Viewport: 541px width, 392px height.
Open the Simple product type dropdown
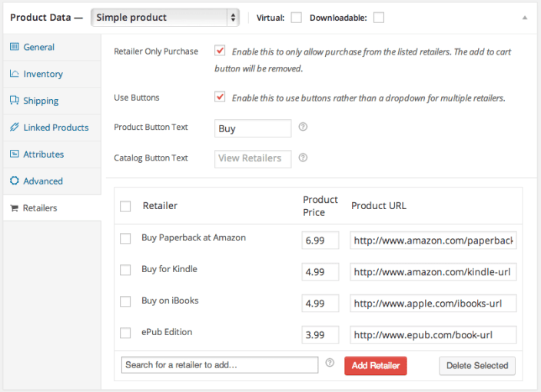point(165,17)
